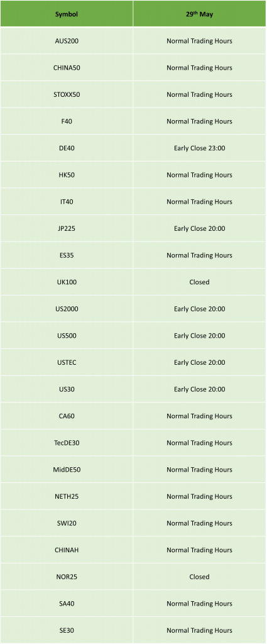Select the HK50 symbol cell
This screenshot has width=267, height=644.
coord(67,175)
